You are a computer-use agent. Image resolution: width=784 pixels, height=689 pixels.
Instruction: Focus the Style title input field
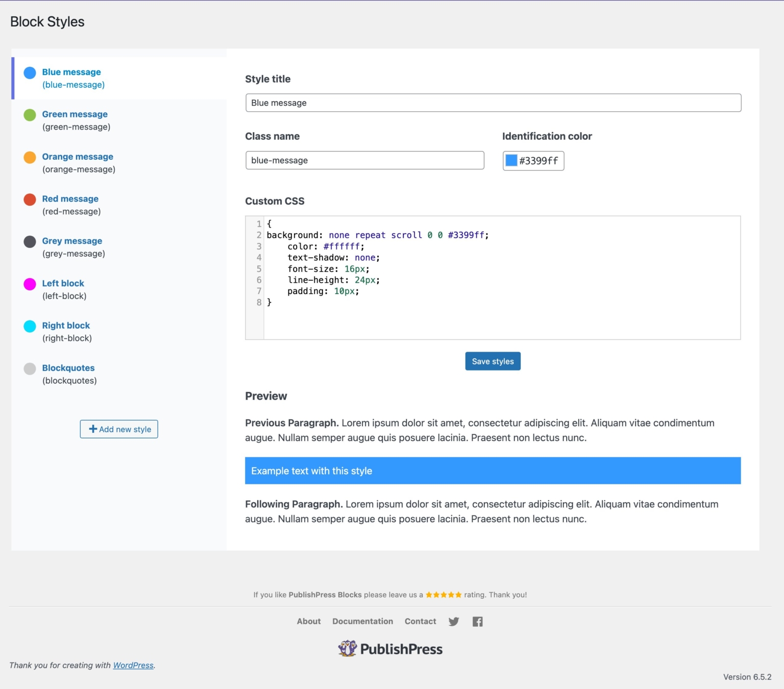click(x=493, y=103)
